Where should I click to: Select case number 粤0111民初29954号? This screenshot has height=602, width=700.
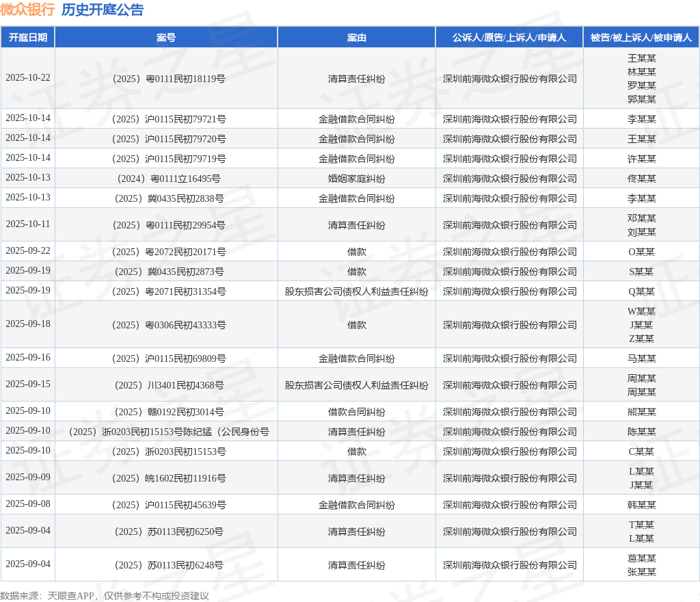point(169,225)
